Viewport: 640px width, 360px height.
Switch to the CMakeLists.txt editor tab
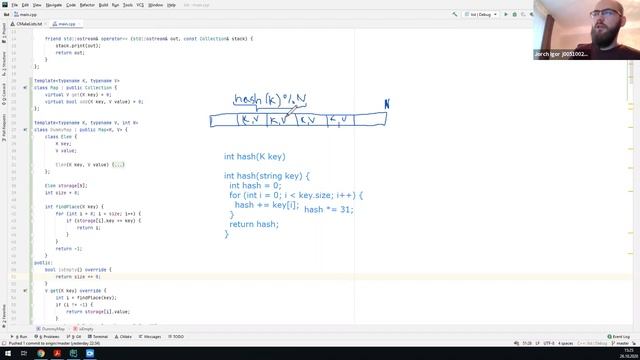(x=29, y=24)
